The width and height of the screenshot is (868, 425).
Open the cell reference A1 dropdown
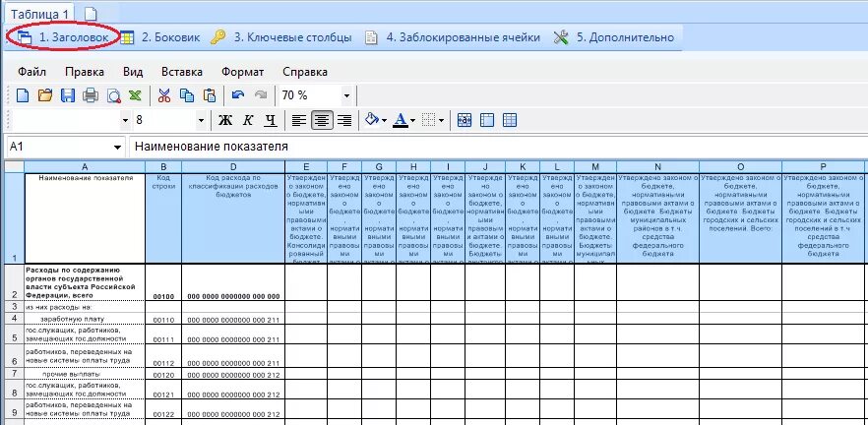tap(117, 148)
